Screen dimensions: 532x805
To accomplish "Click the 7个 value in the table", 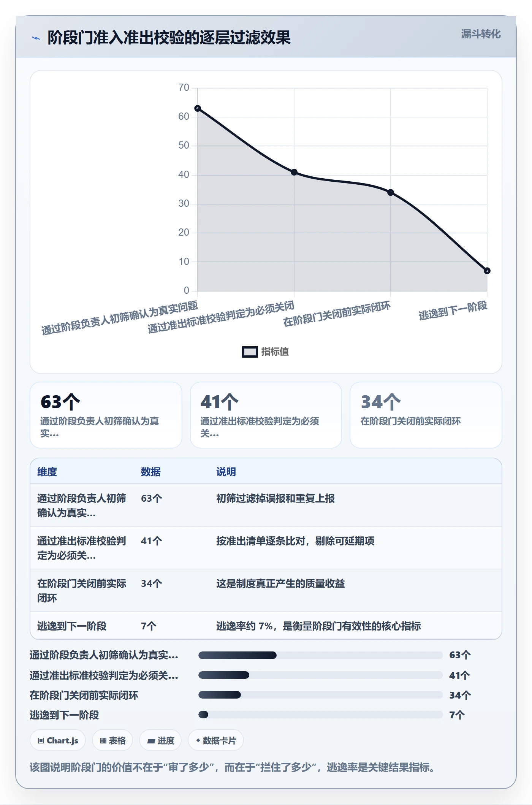I will coord(149,626).
